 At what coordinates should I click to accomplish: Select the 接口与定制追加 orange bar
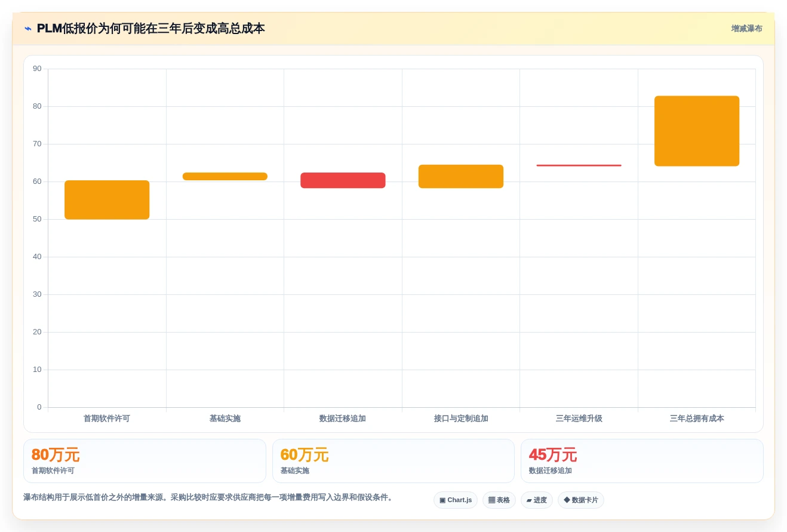[461, 176]
